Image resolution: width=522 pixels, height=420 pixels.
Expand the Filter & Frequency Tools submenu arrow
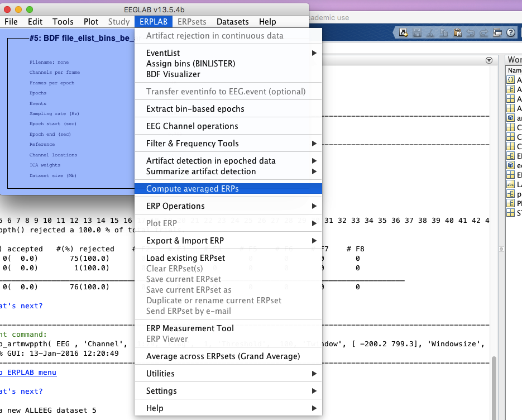coord(314,144)
